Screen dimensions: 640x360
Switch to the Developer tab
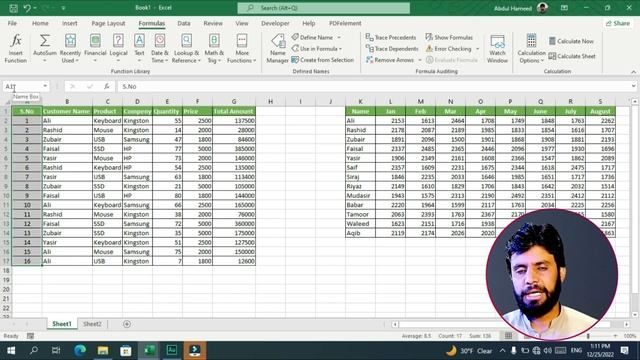click(275, 23)
